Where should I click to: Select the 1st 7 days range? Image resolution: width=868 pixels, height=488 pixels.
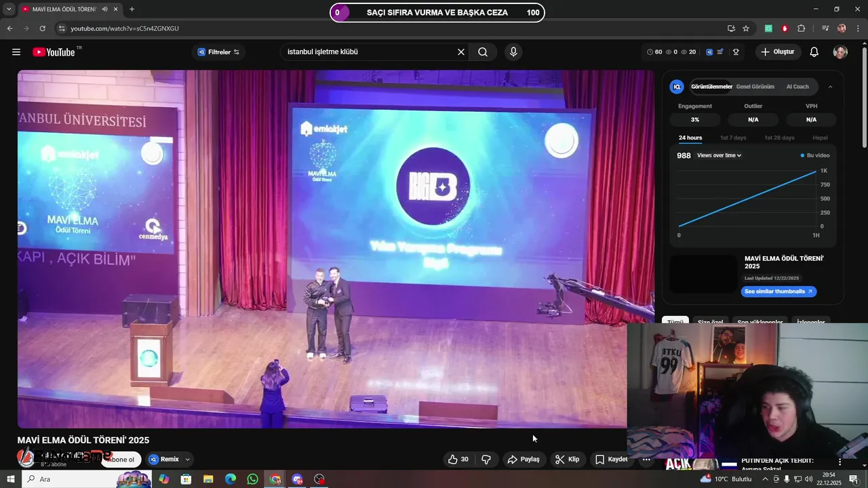(733, 138)
